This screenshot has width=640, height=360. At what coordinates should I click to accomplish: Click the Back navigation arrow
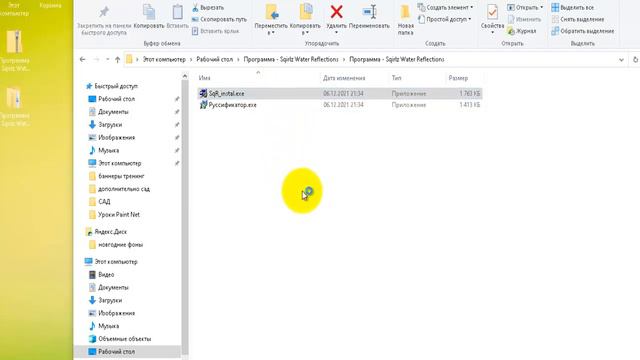click(x=82, y=60)
